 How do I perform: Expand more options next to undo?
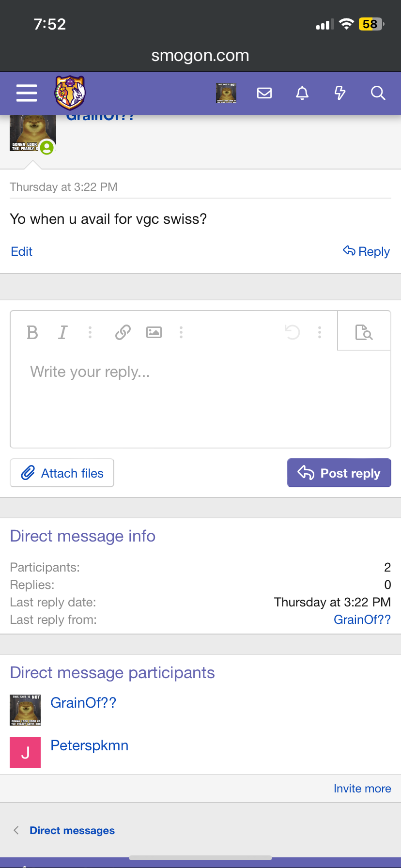click(320, 332)
